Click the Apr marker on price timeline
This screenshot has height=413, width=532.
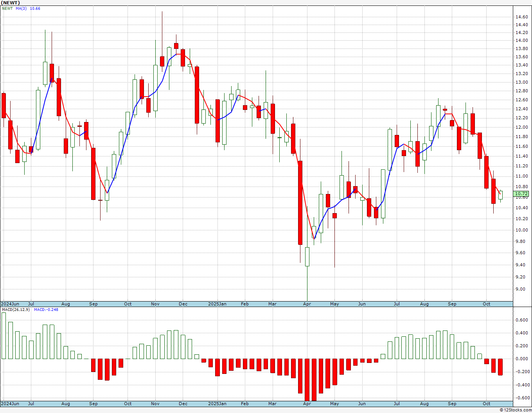307,304
